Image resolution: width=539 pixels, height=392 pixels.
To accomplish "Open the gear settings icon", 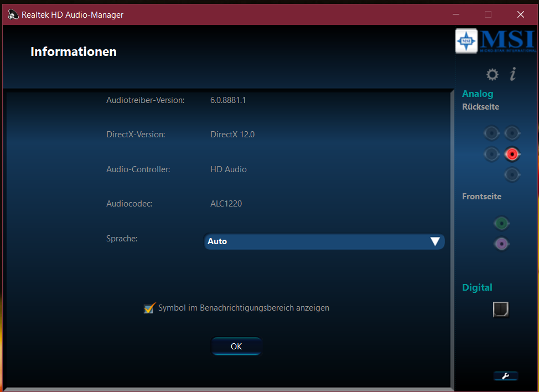I will pos(493,74).
